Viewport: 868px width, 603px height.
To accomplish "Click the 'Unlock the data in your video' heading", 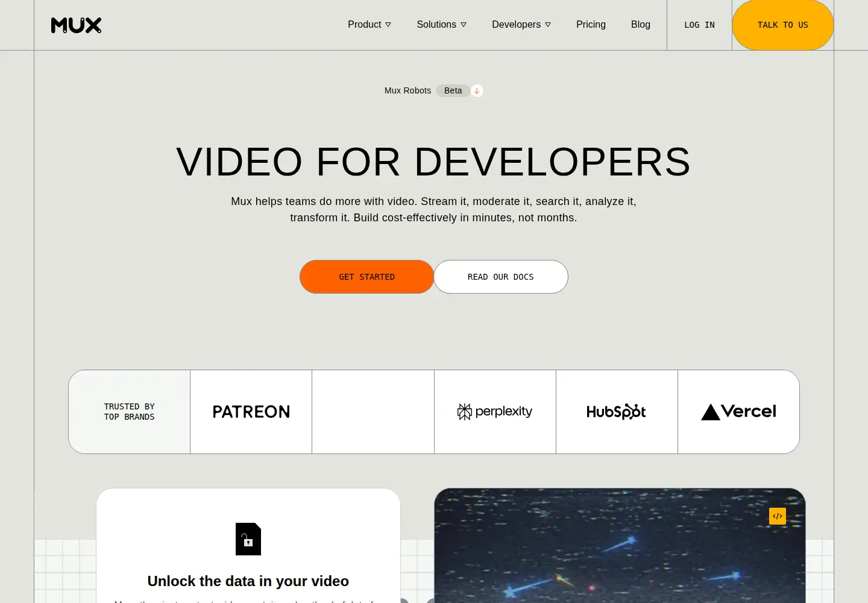I will pos(248,581).
